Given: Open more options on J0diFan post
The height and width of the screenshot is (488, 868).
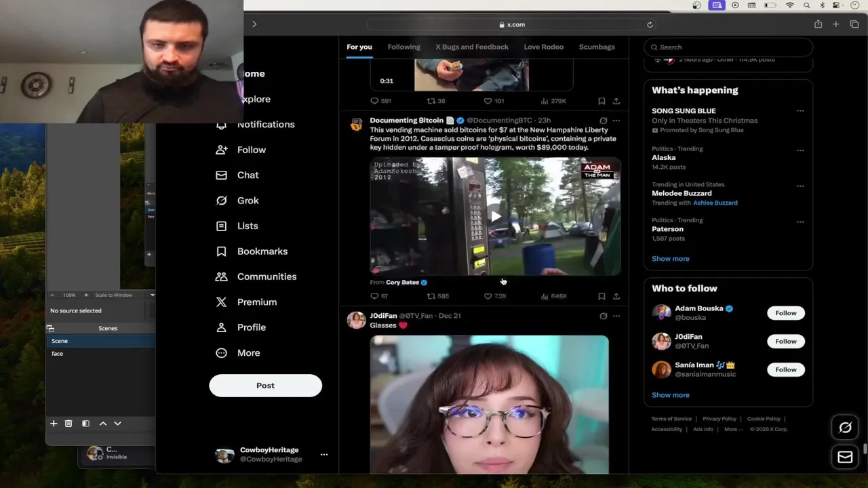Looking at the screenshot, I should pyautogui.click(x=616, y=316).
